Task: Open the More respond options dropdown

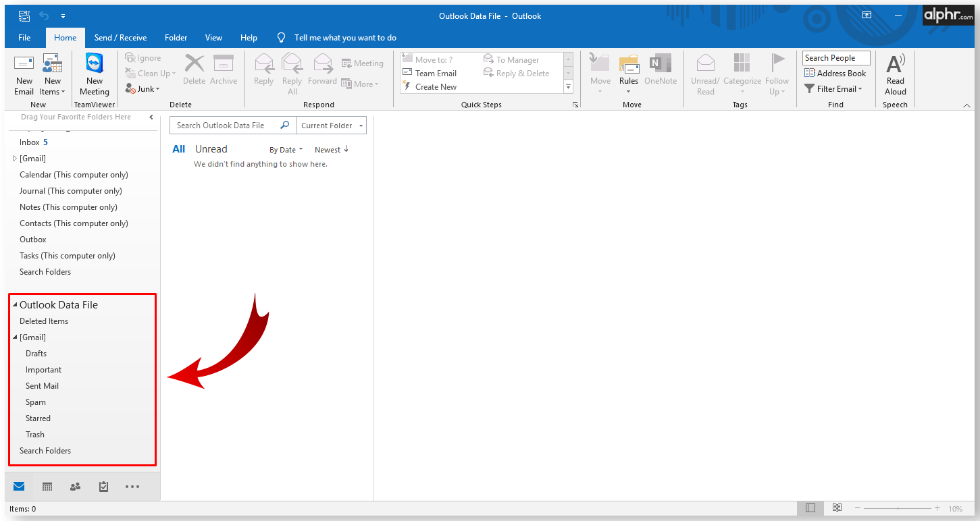Action: point(360,84)
